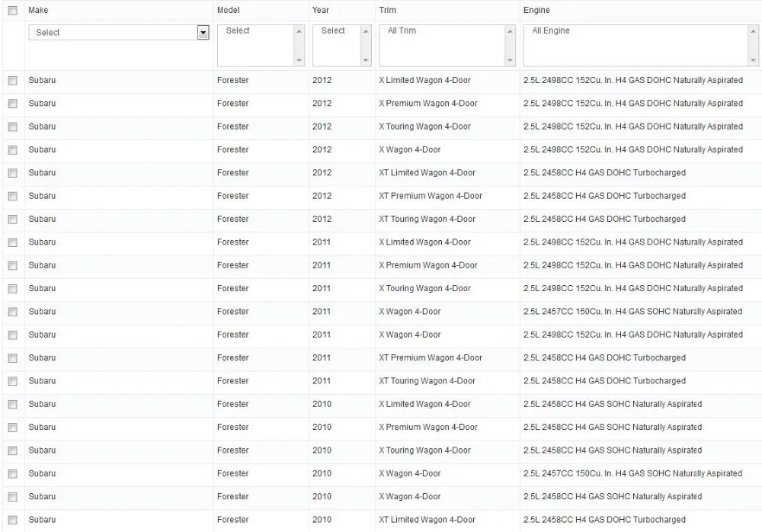Screen dimensions: 762x532
Task: Click Subaru in the 2012 X Limited row
Action: click(42, 80)
